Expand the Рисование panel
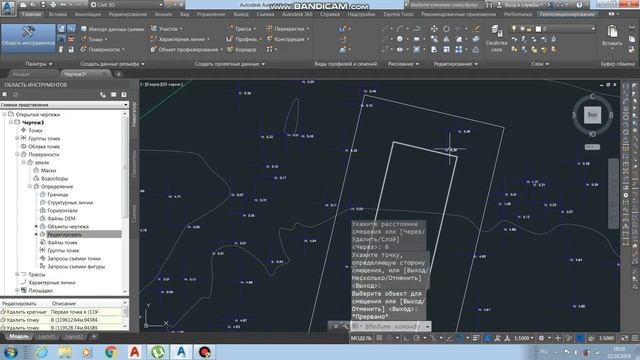This screenshot has width=640, height=360. (x=404, y=64)
